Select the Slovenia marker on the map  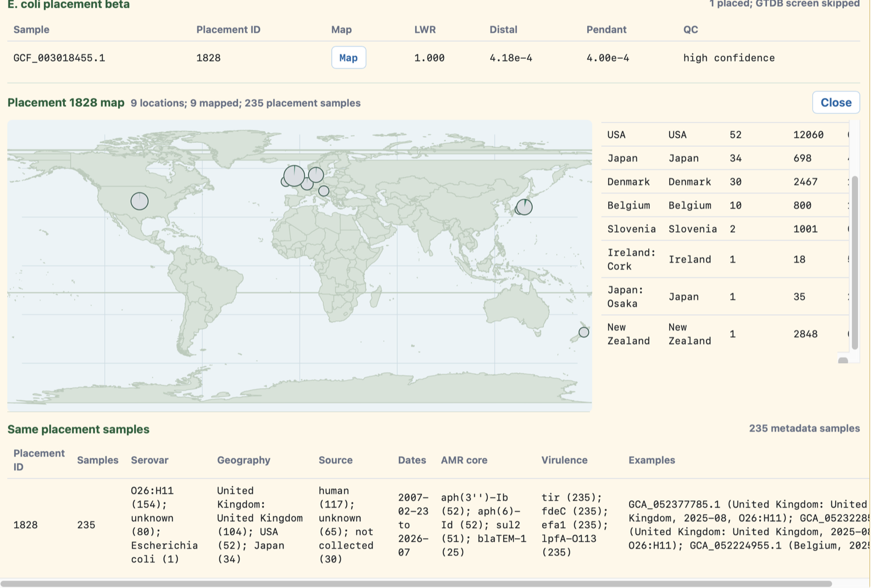point(324,191)
